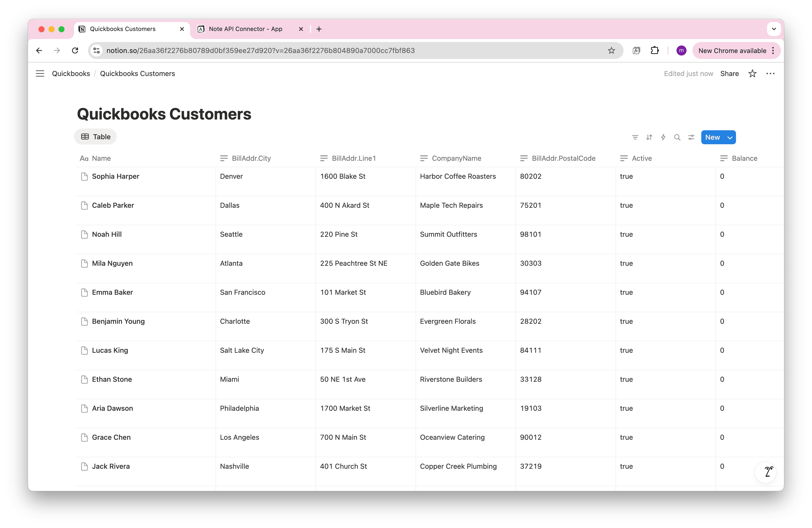The image size is (812, 528).
Task: Select postal code 90012 cell
Action: pyautogui.click(x=566, y=442)
